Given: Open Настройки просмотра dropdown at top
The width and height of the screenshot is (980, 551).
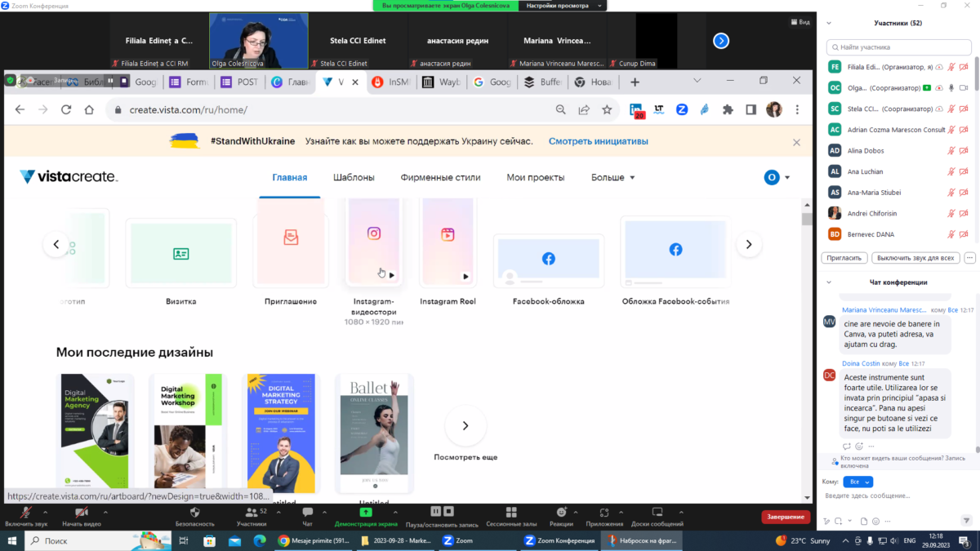Looking at the screenshot, I should 563,6.
